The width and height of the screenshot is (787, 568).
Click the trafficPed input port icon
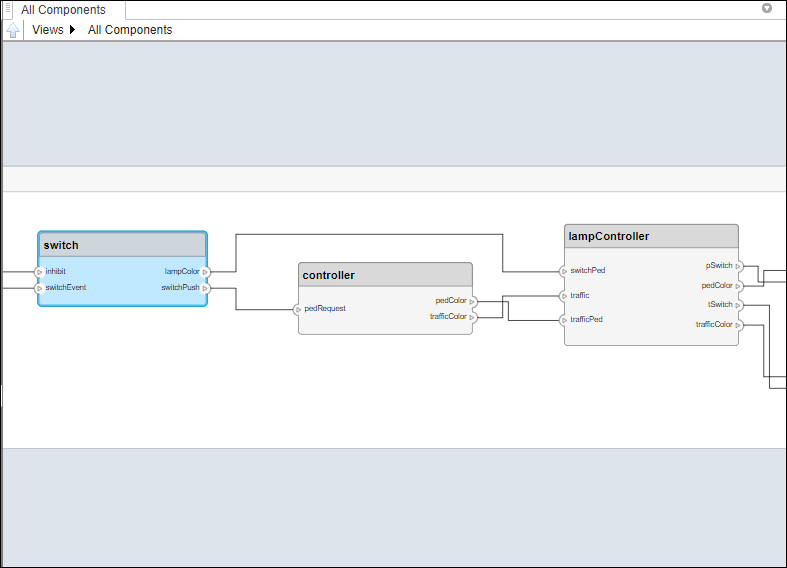click(x=564, y=320)
